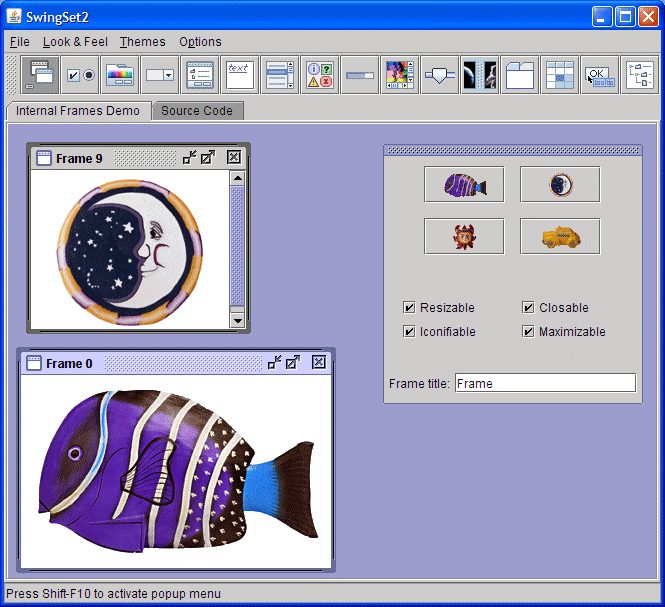Open the ComboBox demo toolbar icon
Viewport: 665px width, 607px height.
(160, 75)
